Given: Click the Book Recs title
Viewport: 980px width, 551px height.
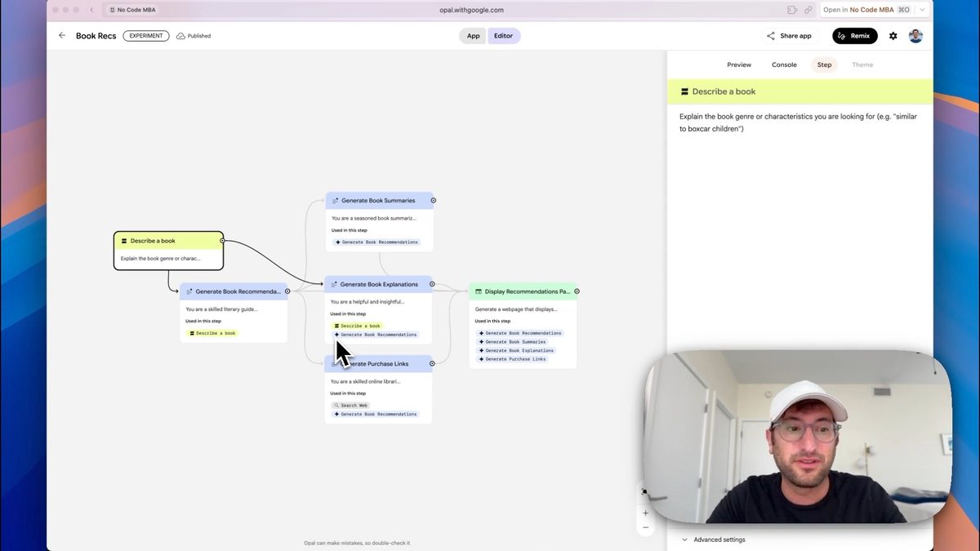Looking at the screenshot, I should (96, 36).
